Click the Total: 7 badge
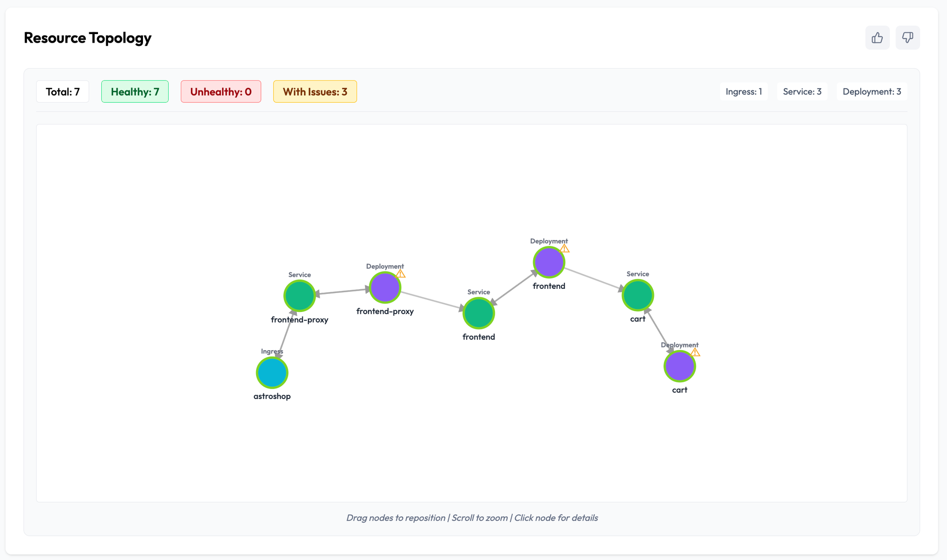 (x=63, y=91)
